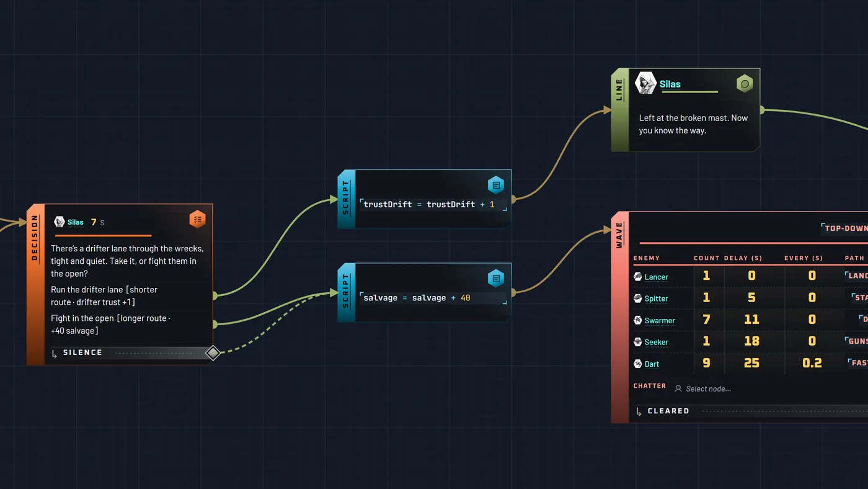Click the Silence diamond output connector
Image resolution: width=868 pixels, height=489 pixels.
coord(213,353)
